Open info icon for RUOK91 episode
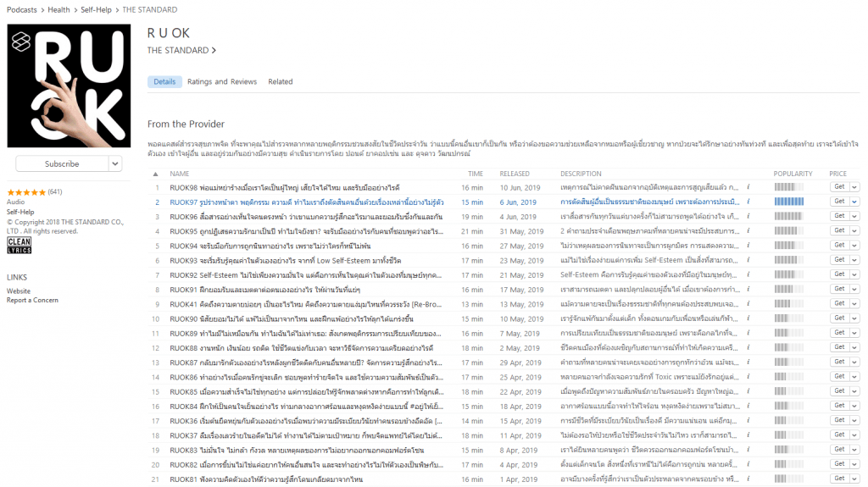The width and height of the screenshot is (868, 487). tap(748, 289)
